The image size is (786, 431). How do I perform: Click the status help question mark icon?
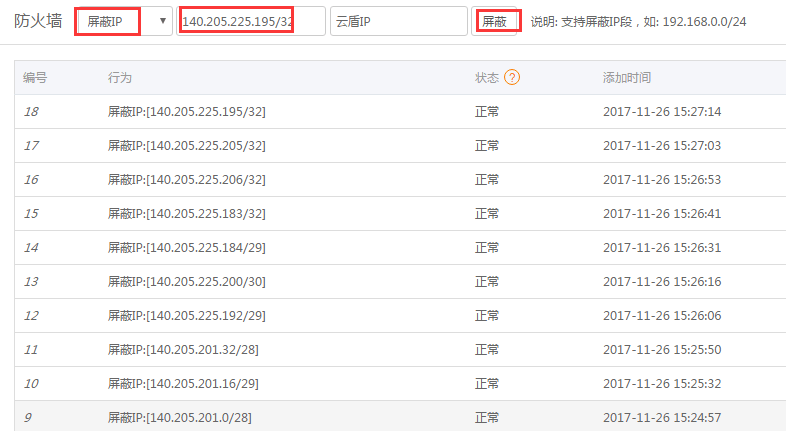[x=512, y=78]
